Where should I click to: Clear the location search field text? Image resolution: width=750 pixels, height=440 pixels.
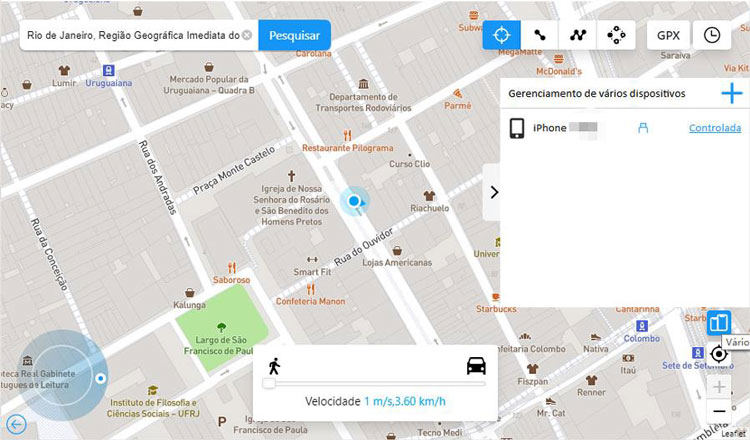tap(247, 35)
